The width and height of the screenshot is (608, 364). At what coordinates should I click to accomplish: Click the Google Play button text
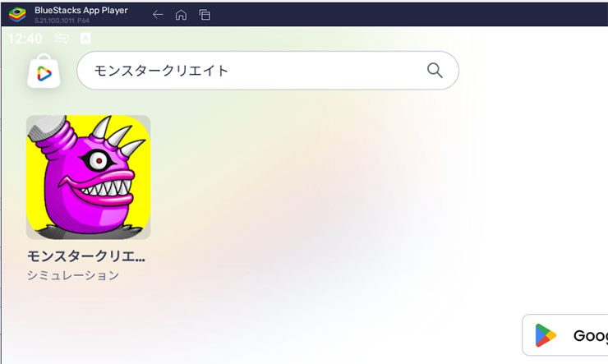click(591, 336)
